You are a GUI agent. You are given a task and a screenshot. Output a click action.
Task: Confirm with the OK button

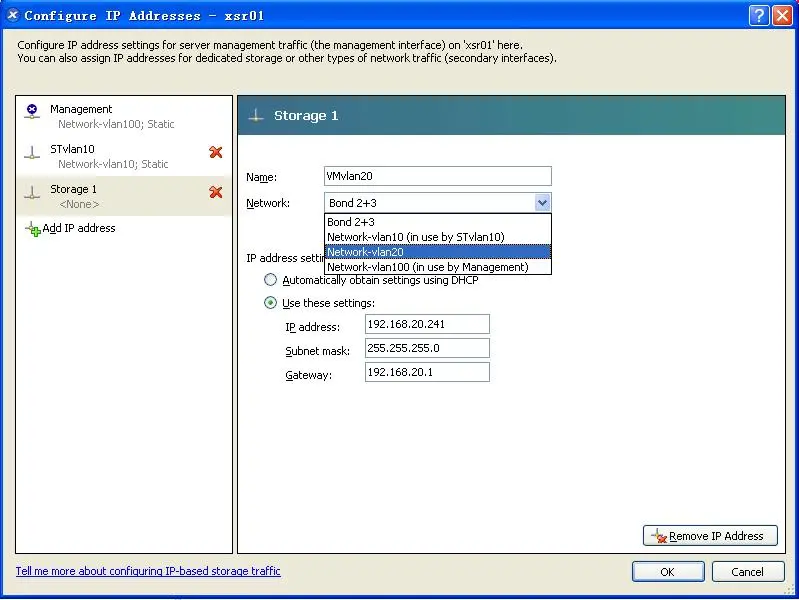[x=668, y=571]
